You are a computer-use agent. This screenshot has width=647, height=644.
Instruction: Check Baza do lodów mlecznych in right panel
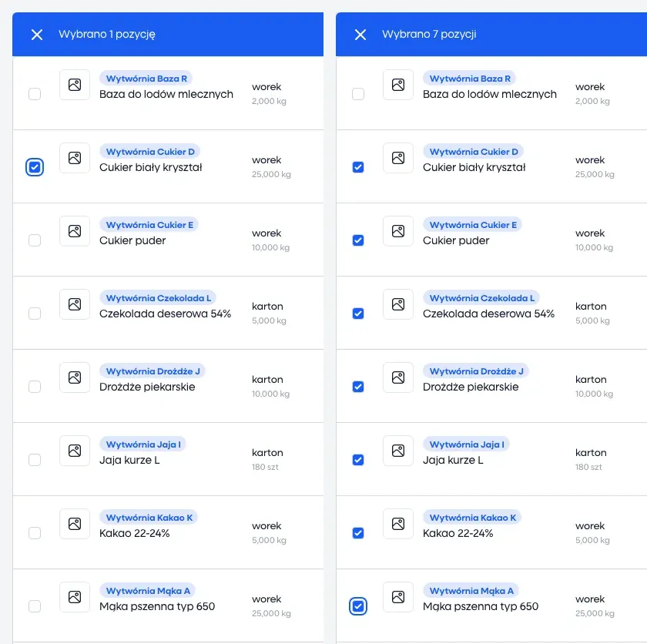[358, 94]
